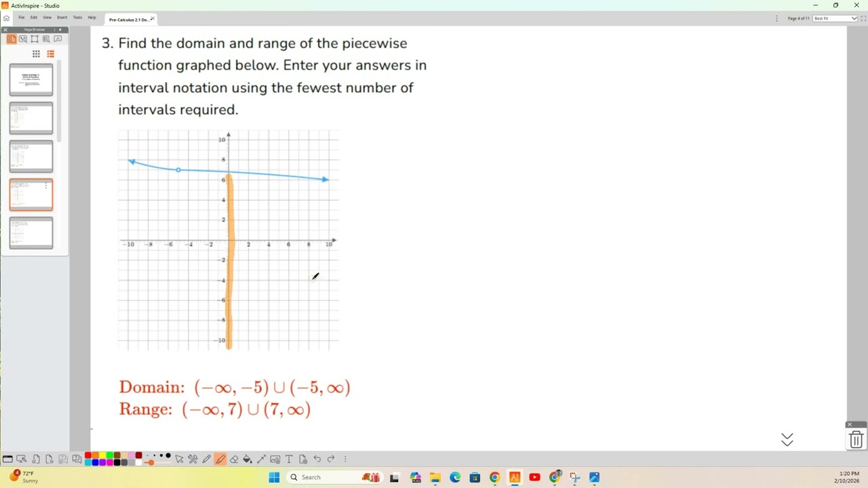Open Windows Start menu
This screenshot has width=868, height=488.
[x=274, y=477]
